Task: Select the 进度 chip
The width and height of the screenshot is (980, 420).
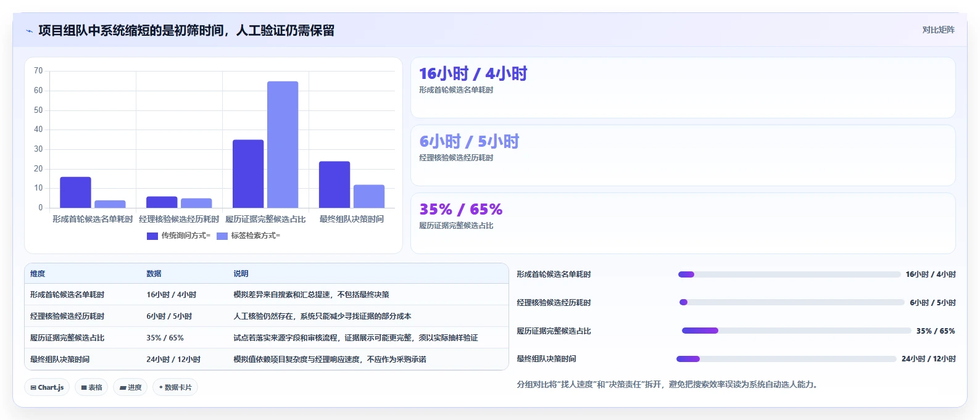Action: (x=130, y=387)
